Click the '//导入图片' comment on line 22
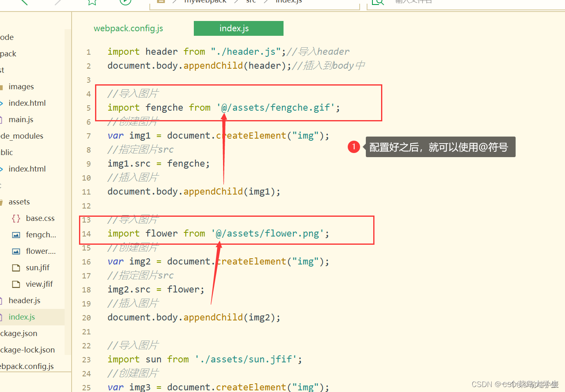Screen dimensions: 565x392 pos(133,346)
